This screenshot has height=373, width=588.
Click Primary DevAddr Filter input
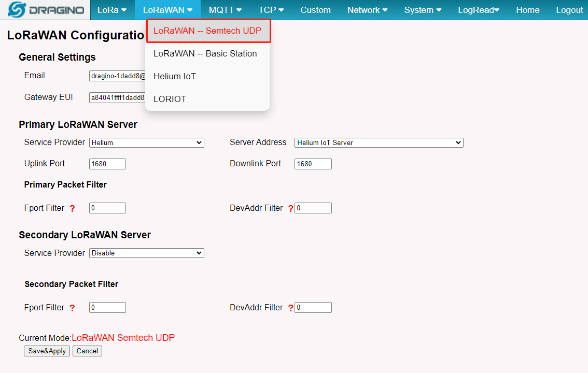click(x=313, y=208)
